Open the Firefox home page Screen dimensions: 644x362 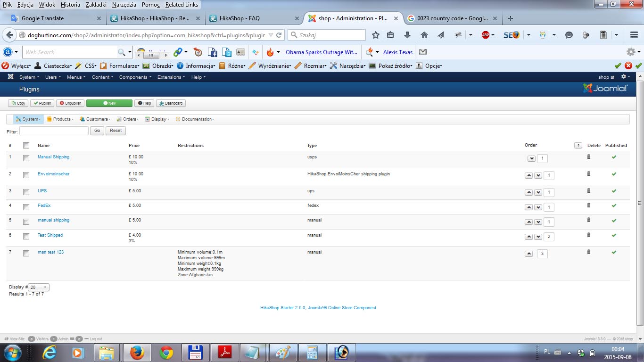(x=424, y=35)
